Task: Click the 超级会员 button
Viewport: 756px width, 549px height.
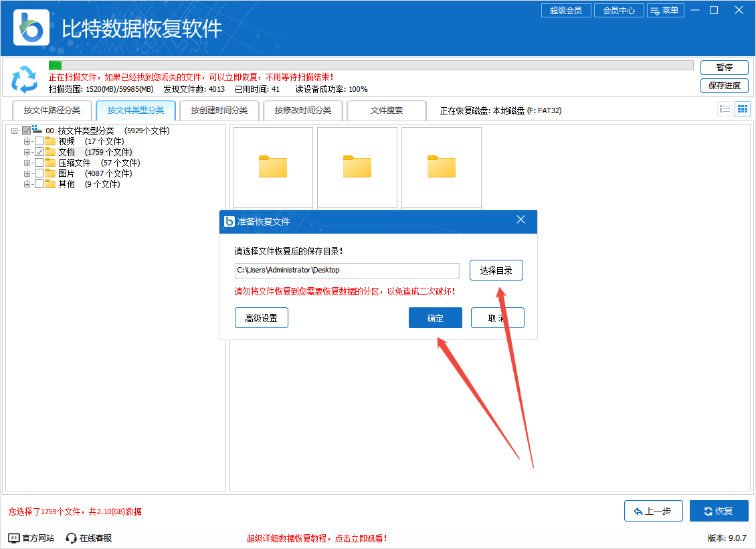Action: tap(566, 10)
